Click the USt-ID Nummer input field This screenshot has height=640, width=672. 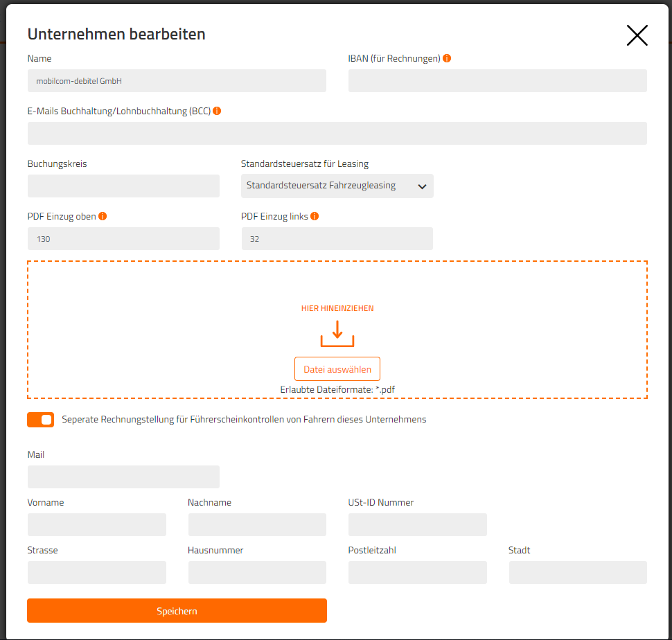(418, 525)
